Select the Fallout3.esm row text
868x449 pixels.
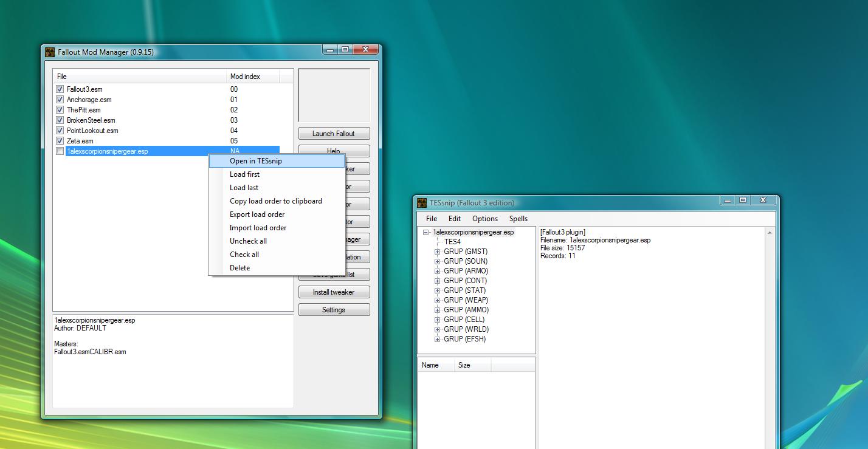[84, 89]
